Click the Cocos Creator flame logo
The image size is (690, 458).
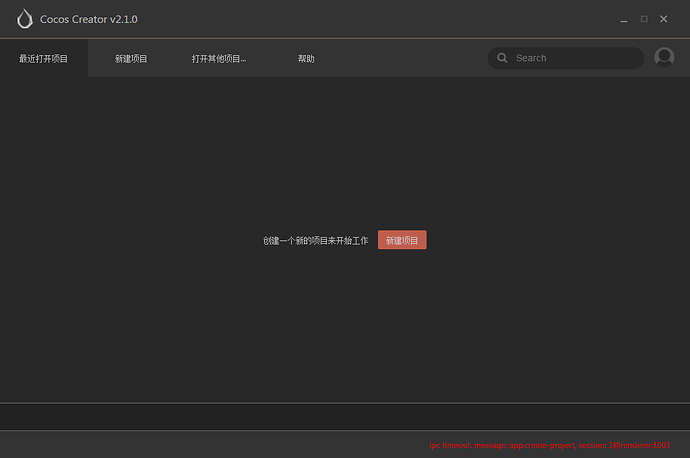pos(25,19)
